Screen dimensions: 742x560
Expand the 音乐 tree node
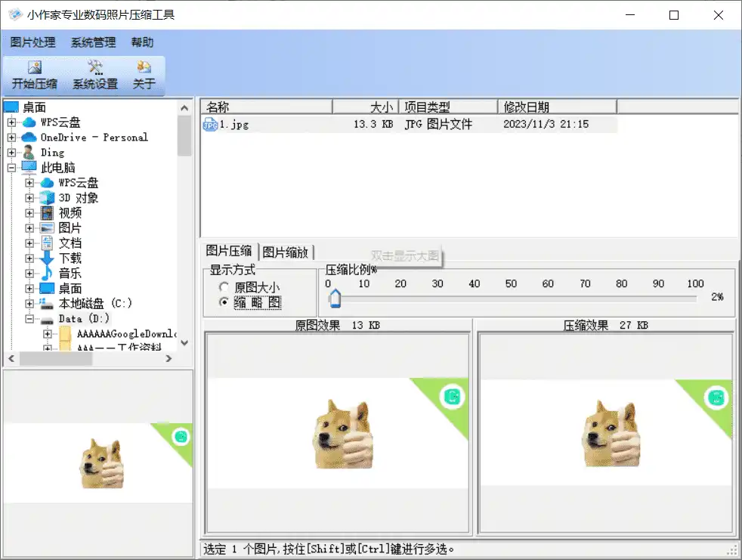coord(29,274)
